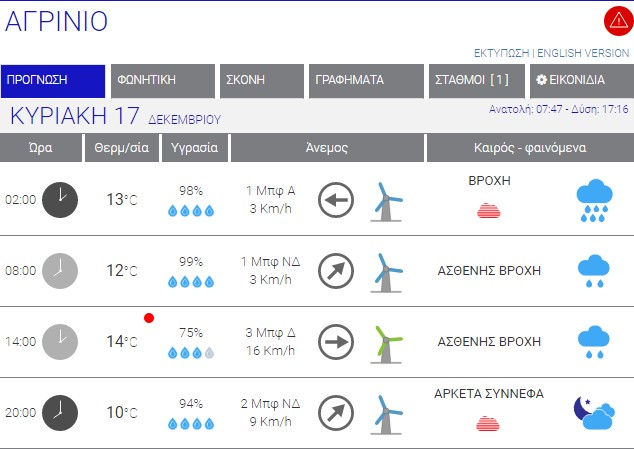634x449 pixels.
Task: Click the red dust-layer icon under ΒΡΟΧΗ
Action: click(489, 210)
